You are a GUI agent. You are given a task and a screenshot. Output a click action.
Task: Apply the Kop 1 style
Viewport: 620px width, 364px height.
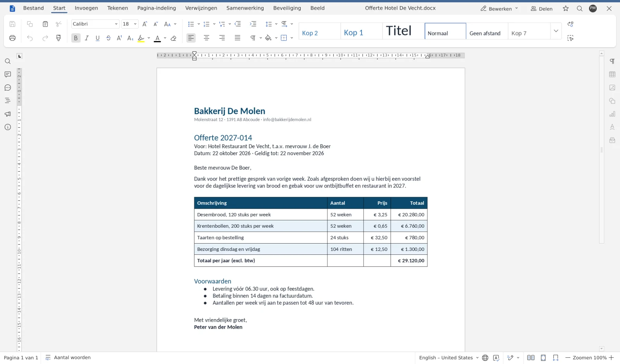[x=362, y=31]
